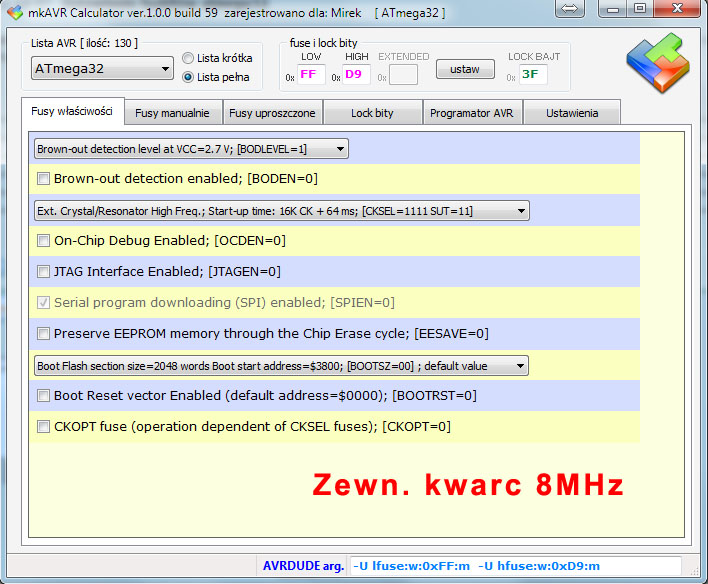The height and width of the screenshot is (584, 708).
Task: Click the HIGH fuse value field D9
Action: click(356, 75)
